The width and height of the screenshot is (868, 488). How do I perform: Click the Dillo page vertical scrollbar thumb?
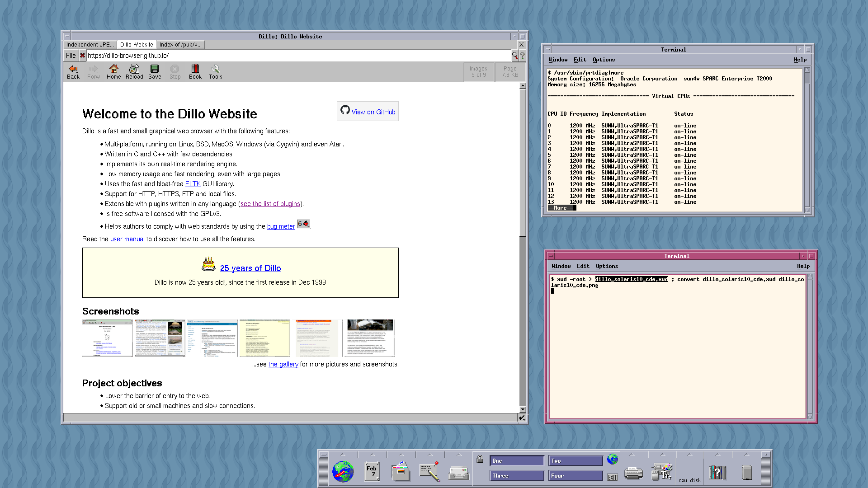[523, 163]
